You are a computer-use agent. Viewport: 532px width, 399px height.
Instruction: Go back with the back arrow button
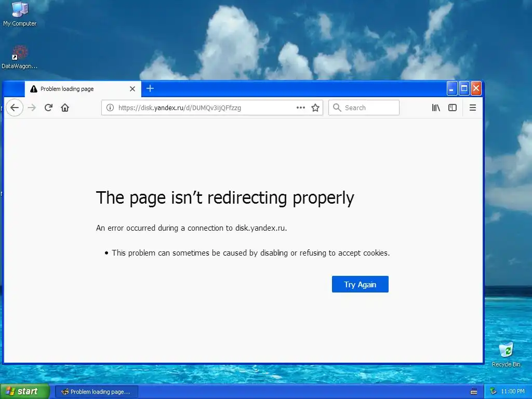[x=14, y=108]
